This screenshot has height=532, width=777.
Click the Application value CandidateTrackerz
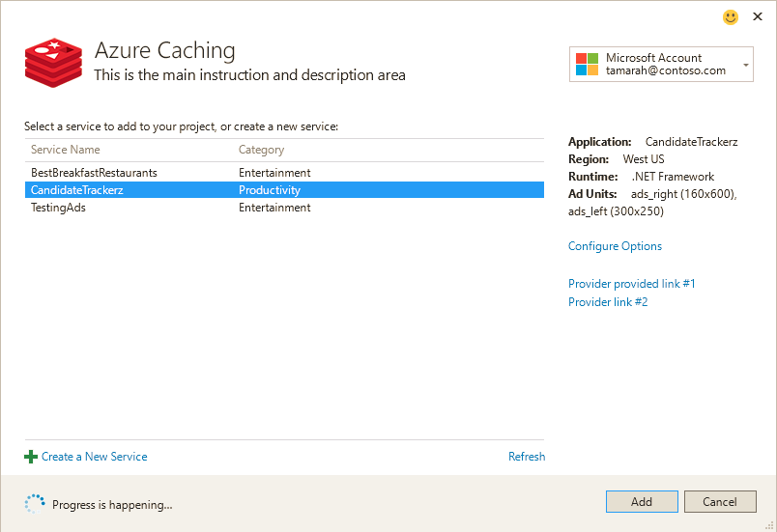[691, 142]
